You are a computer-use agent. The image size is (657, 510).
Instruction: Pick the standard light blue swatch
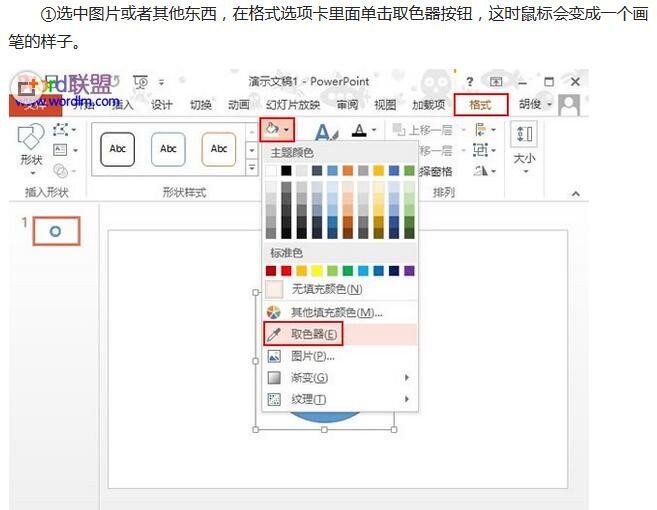click(363, 271)
